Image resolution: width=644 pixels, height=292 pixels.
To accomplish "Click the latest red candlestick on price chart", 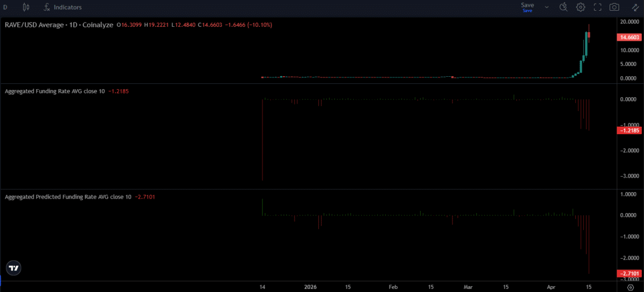I will coord(589,36).
